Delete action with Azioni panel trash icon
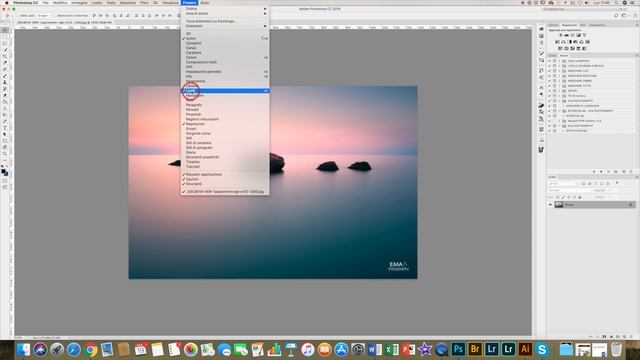 (x=631, y=171)
